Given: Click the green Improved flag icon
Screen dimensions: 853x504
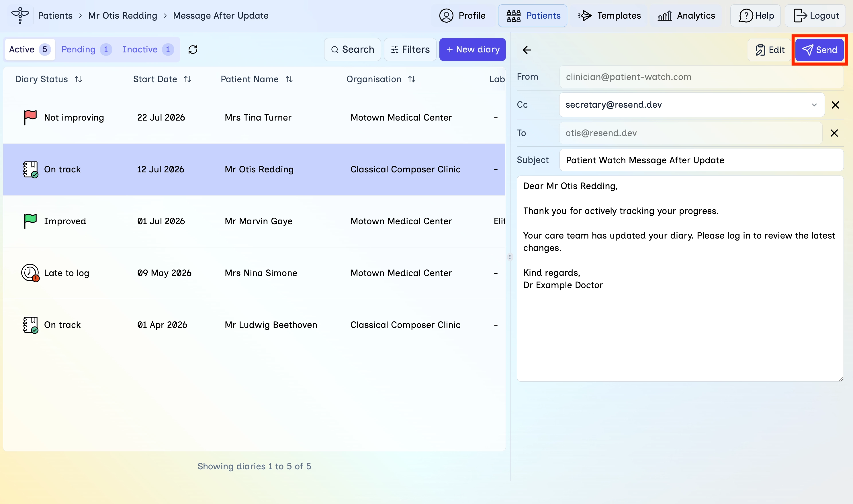Looking at the screenshot, I should (30, 221).
